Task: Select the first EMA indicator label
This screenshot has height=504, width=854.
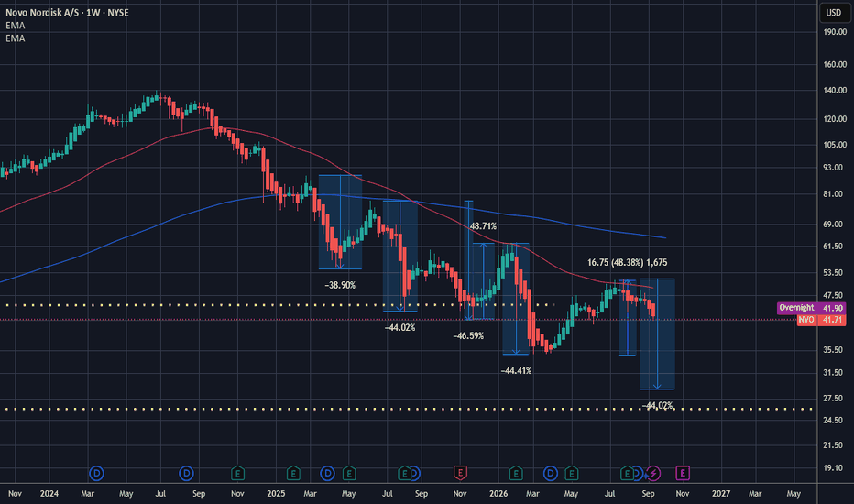Action: (16, 26)
